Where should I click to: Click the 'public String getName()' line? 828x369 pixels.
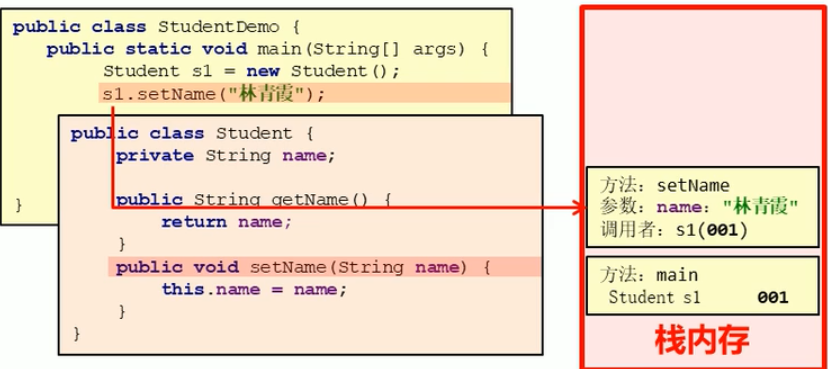tap(253, 200)
